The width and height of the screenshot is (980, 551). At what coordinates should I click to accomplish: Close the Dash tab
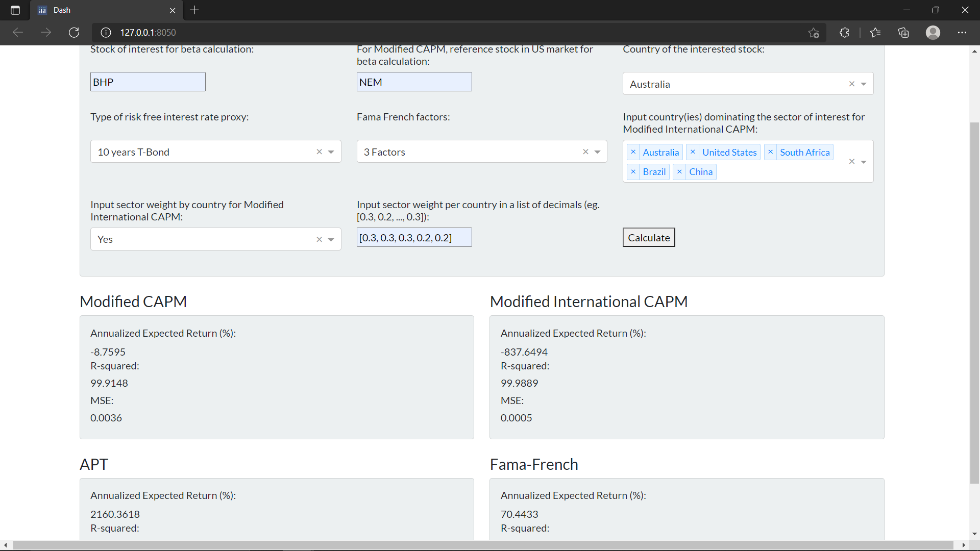[x=173, y=10]
